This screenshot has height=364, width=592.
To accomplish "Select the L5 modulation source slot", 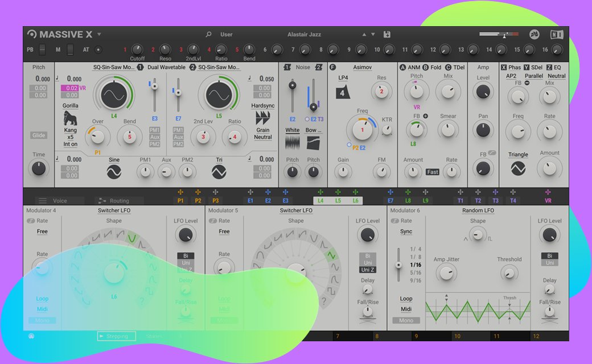I will click(x=338, y=201).
